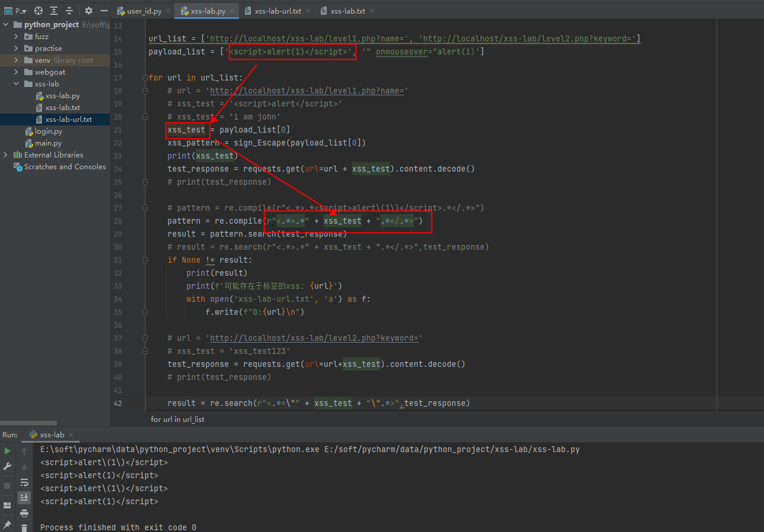The image size is (764, 532).
Task: Click the Restore Layout icon in Run panel
Action: [x=7, y=505]
